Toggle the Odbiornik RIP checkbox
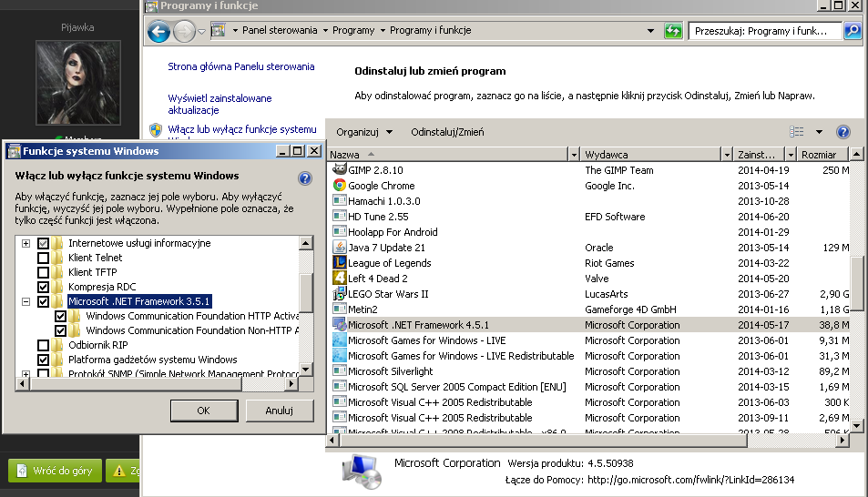This screenshot has width=868, height=497. (43, 345)
